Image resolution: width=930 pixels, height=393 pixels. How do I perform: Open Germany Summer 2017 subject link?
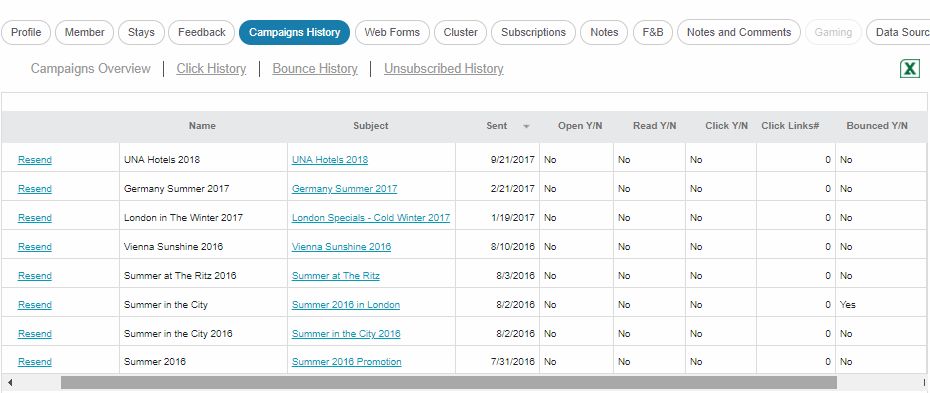345,189
